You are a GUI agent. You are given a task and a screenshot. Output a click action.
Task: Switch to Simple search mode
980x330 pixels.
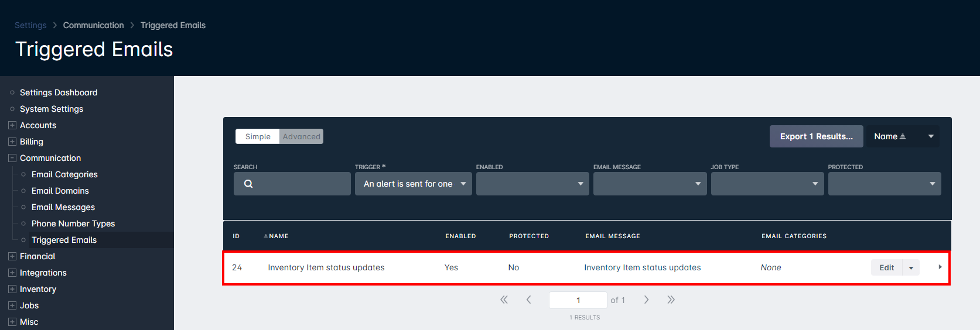(x=258, y=136)
